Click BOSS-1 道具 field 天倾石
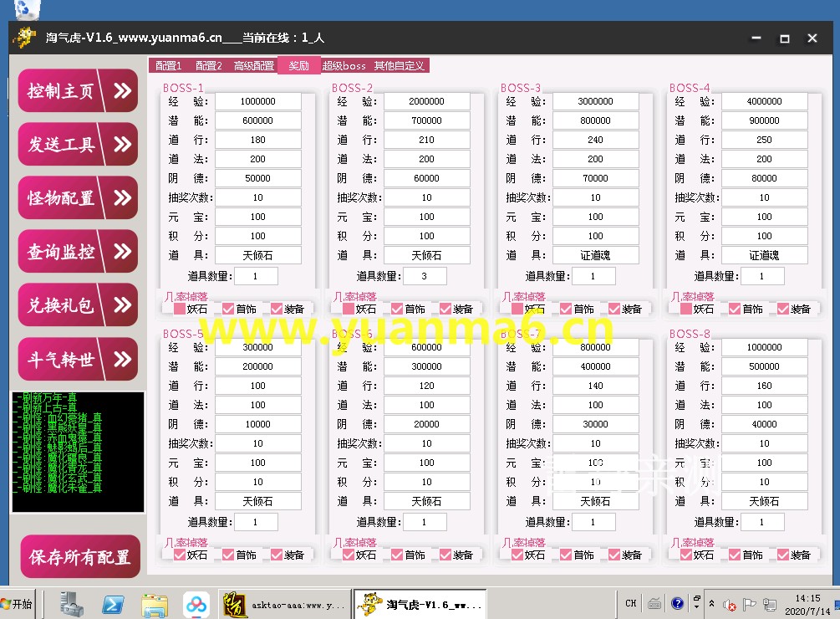 click(x=257, y=256)
